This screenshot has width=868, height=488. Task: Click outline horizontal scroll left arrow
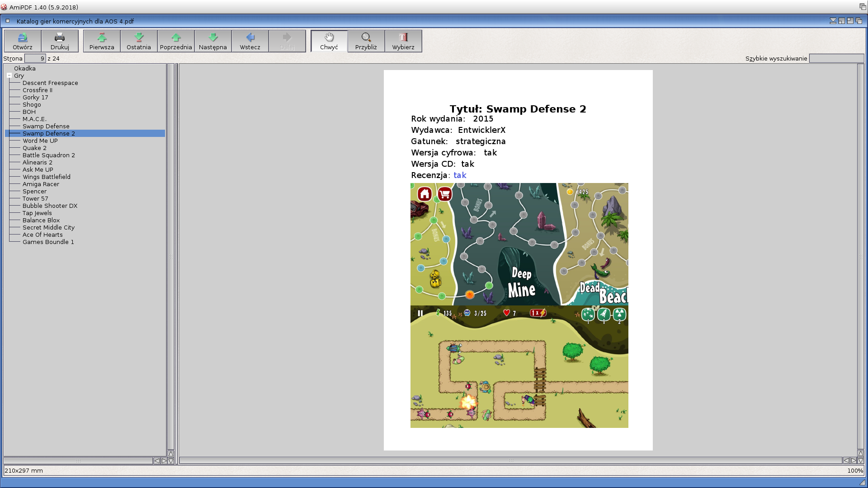[x=157, y=461]
